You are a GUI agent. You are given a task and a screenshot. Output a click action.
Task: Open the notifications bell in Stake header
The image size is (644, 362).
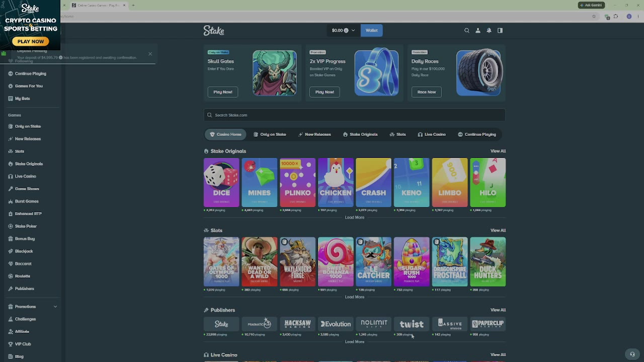489,31
